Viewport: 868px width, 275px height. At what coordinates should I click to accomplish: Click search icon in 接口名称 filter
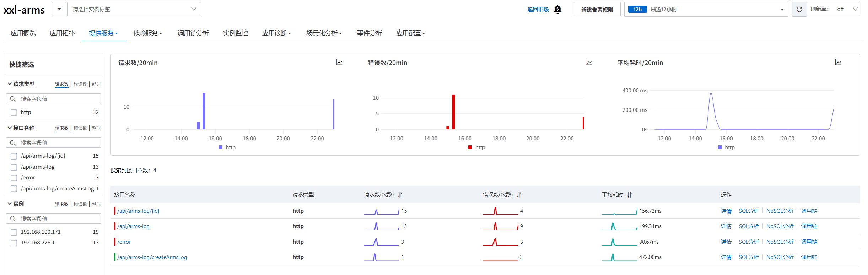click(x=13, y=142)
